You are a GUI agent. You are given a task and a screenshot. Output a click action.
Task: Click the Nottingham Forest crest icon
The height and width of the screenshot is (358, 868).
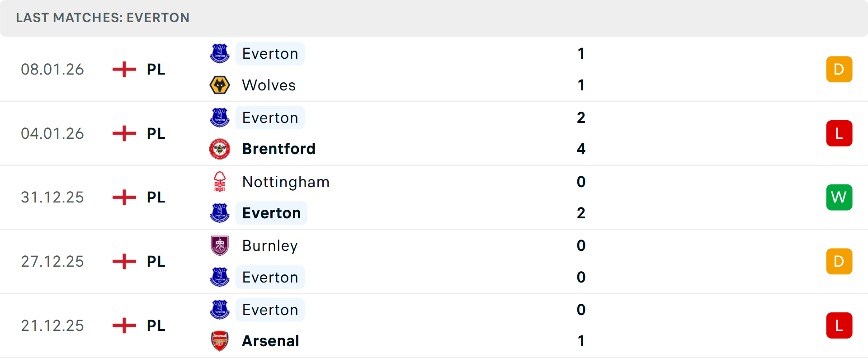[220, 182]
